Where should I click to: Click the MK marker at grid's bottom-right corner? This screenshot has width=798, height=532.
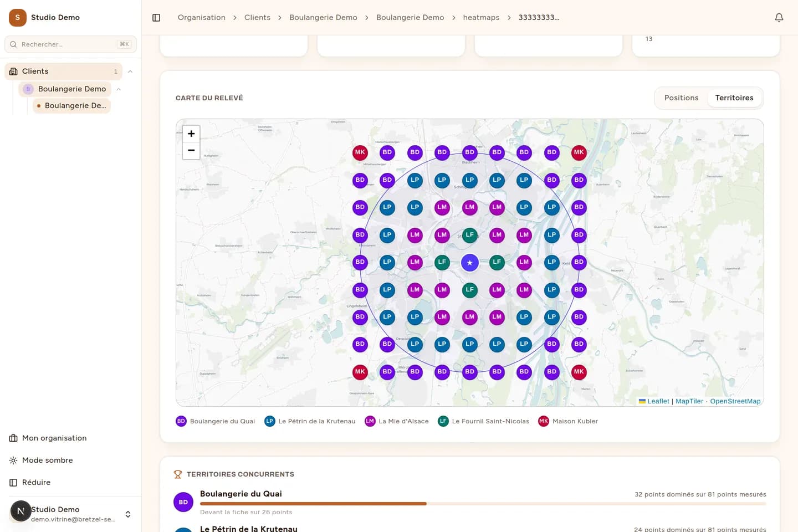point(579,372)
